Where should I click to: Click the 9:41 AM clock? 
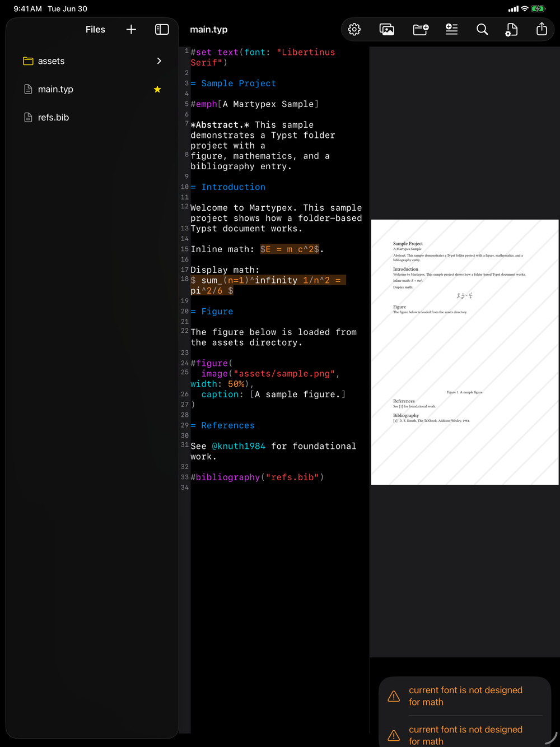27,8
